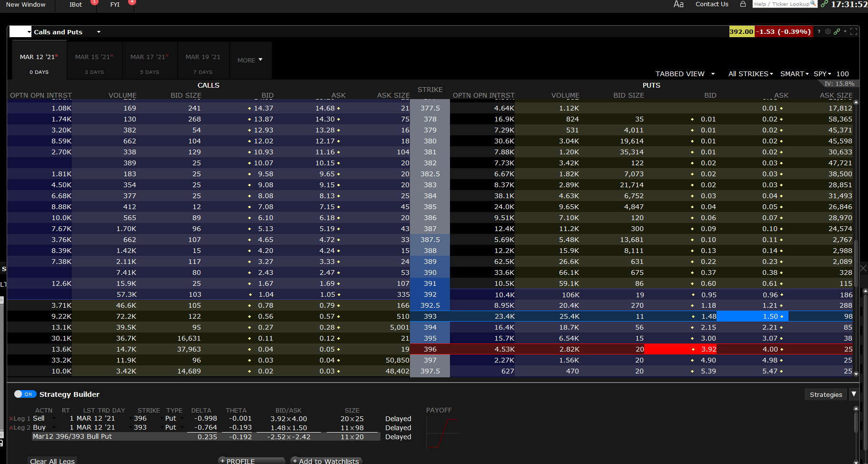Click the puts OPTN OPN INTRST column header
868x464 pixels.
484,95
